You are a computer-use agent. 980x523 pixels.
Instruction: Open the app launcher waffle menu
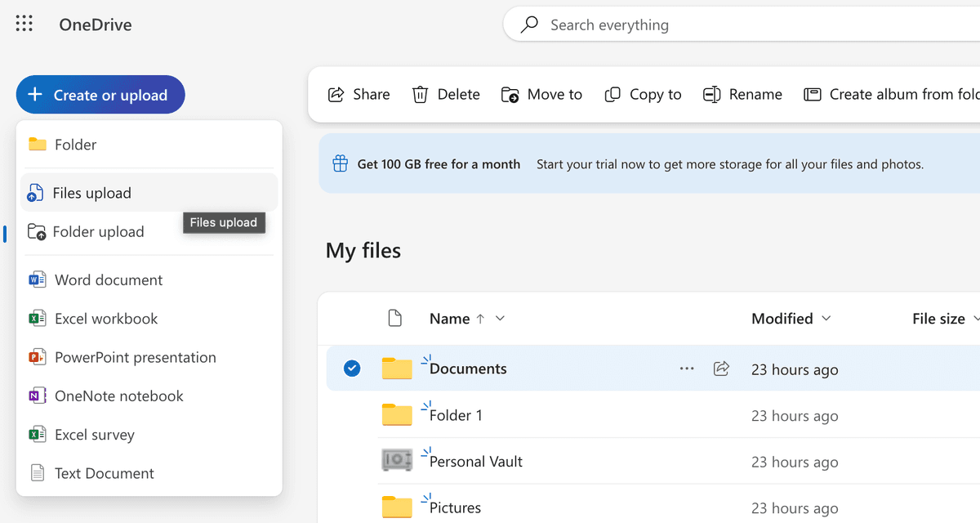pyautogui.click(x=24, y=23)
